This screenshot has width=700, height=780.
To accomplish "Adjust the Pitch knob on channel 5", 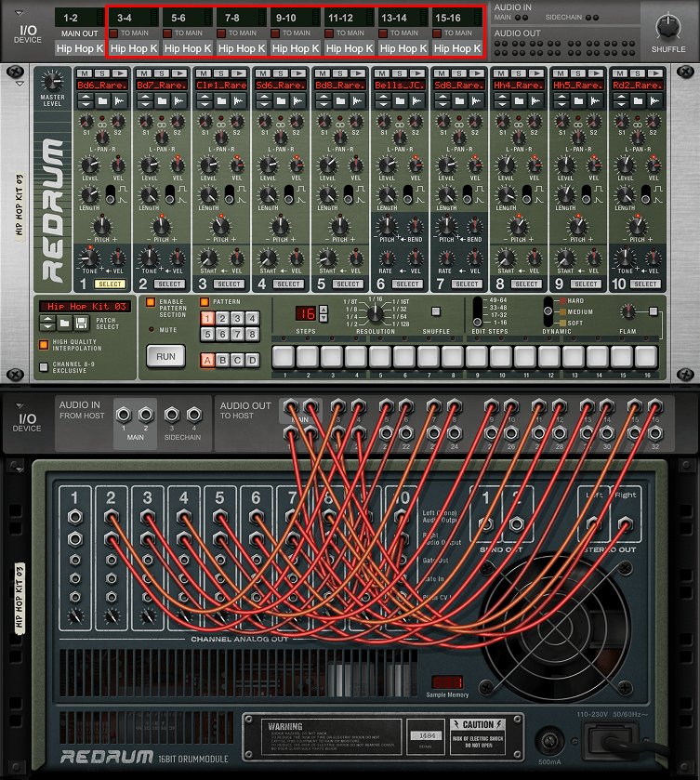I will [x=340, y=226].
